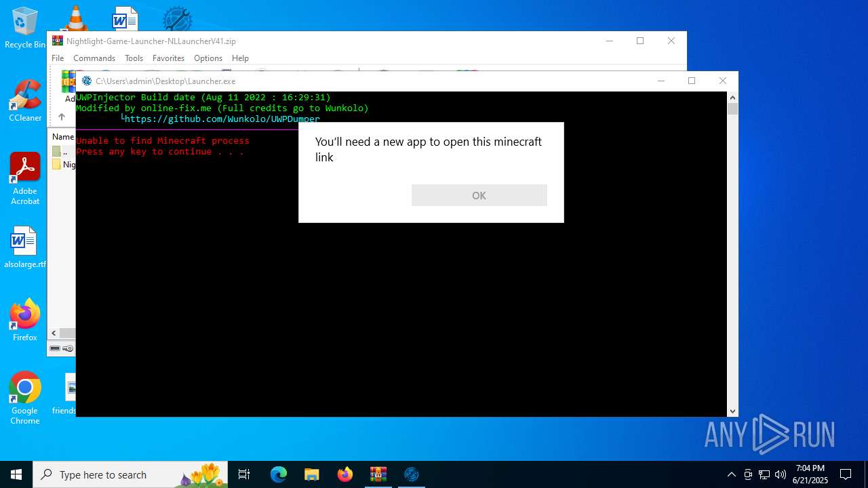This screenshot has height=488, width=868.
Task: Open the Options menu in WinRAR
Action: [x=208, y=58]
